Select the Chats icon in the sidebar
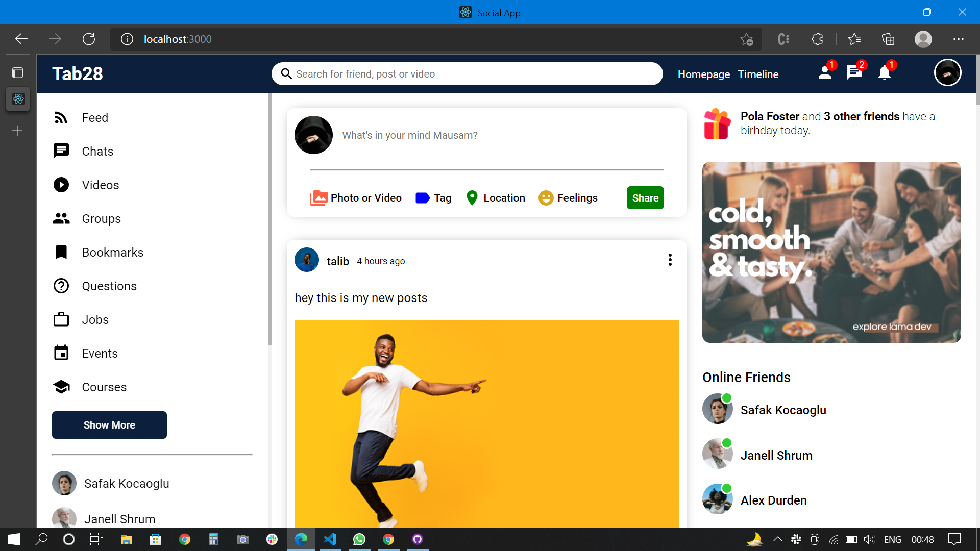980x551 pixels. (61, 151)
